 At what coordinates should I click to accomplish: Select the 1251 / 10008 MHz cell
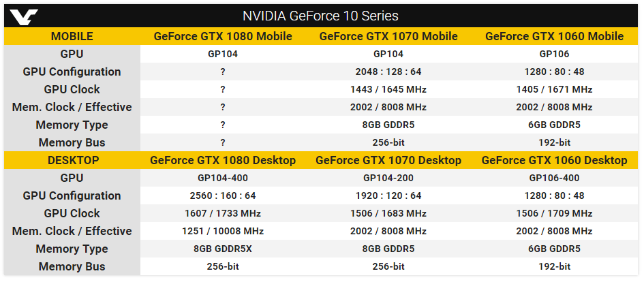(x=223, y=231)
